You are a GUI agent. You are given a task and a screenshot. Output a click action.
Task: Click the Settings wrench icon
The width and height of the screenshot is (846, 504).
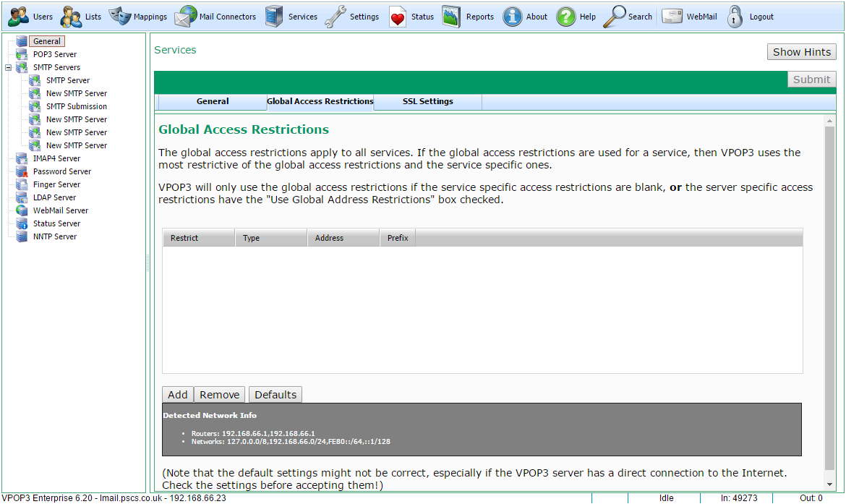336,17
